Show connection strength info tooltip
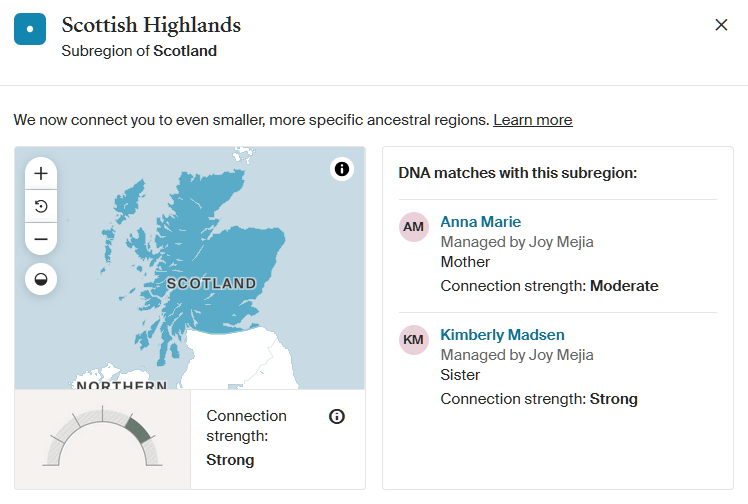The height and width of the screenshot is (504, 748). (x=337, y=416)
